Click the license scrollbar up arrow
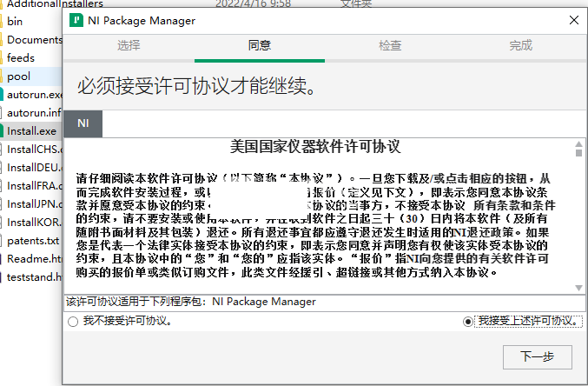Image resolution: width=588 pixels, height=386 pixels. 578,144
